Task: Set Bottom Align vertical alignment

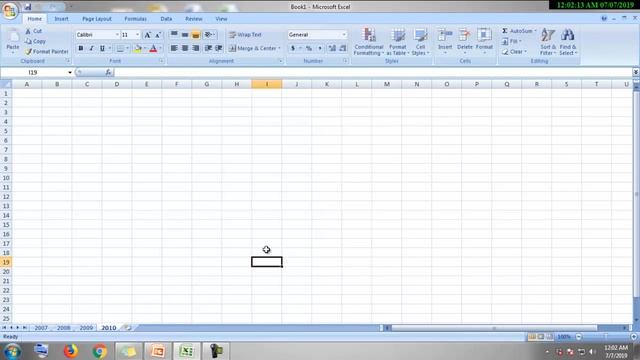Action: pyautogui.click(x=196, y=35)
